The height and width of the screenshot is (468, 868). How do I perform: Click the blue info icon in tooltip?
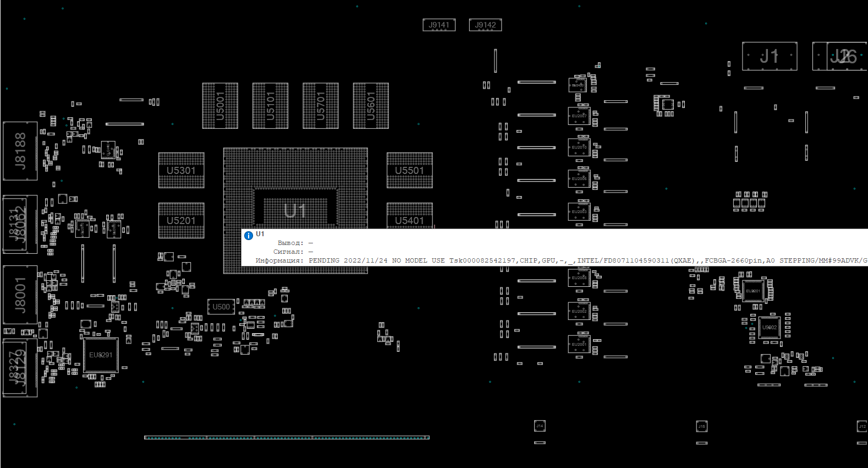pos(249,236)
